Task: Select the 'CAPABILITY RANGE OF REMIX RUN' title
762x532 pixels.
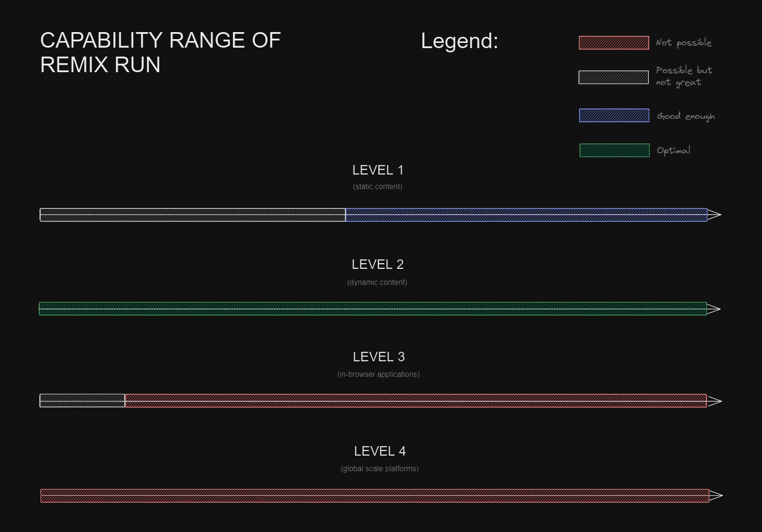Action: point(160,52)
